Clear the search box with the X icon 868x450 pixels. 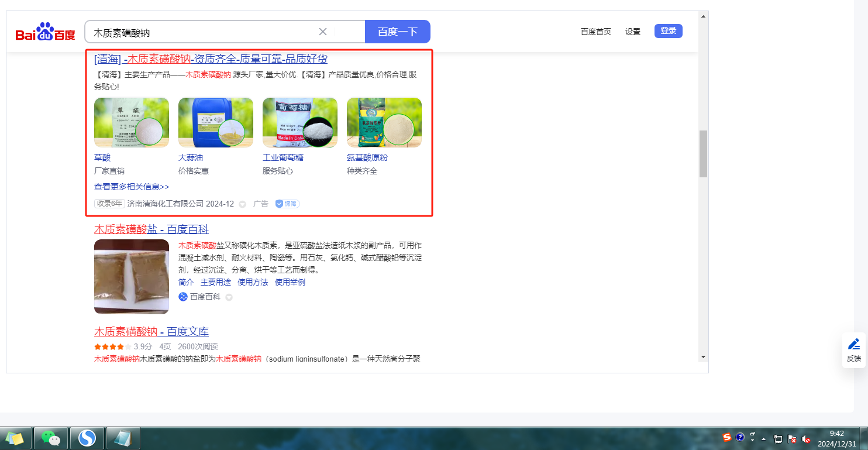(x=323, y=32)
